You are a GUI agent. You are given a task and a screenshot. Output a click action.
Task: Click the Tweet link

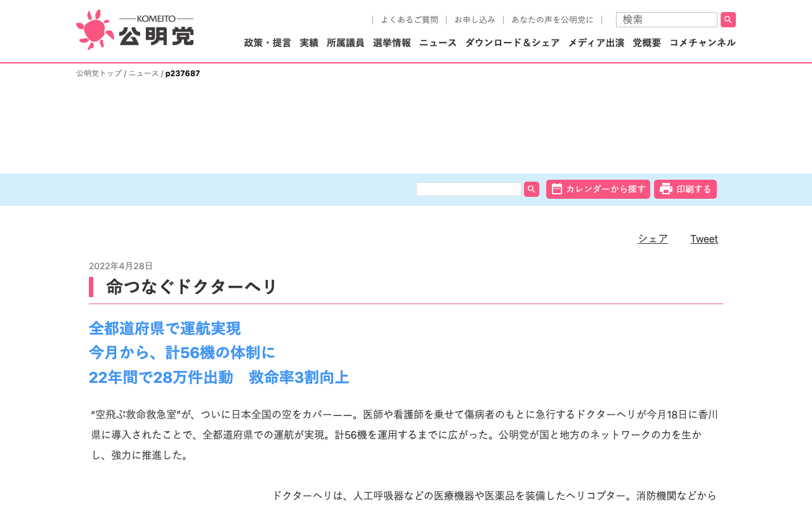(x=704, y=239)
